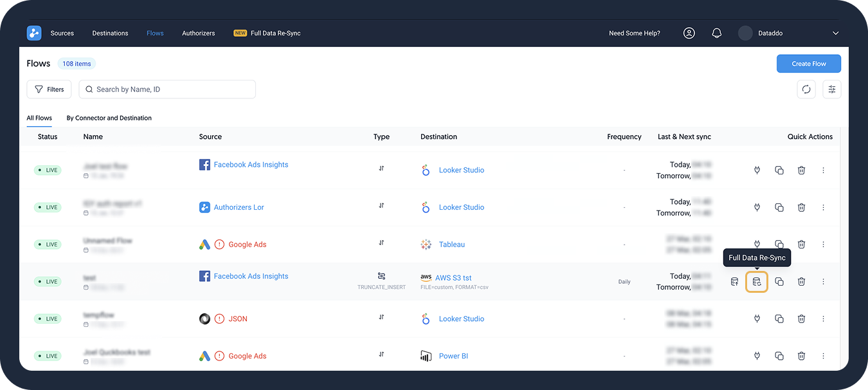Click the Dataddo logo in the header
The width and height of the screenshot is (868, 390).
pyautogui.click(x=34, y=33)
